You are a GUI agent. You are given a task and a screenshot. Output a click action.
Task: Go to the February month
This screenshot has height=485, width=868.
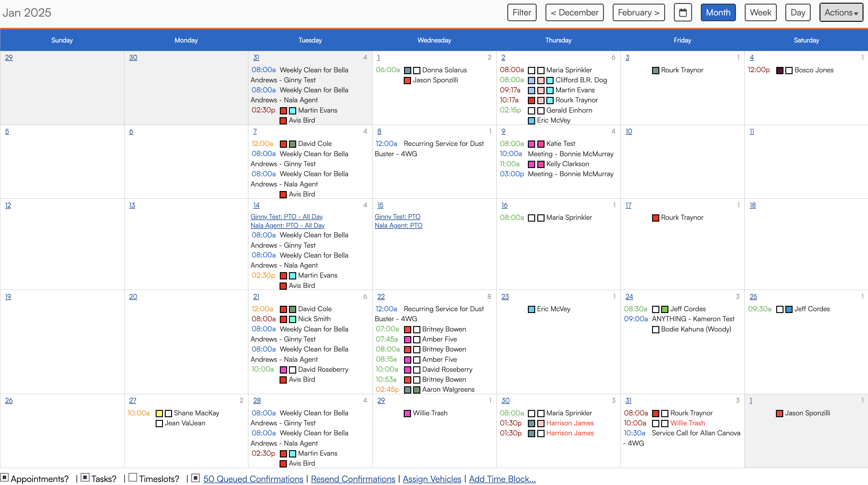638,12
